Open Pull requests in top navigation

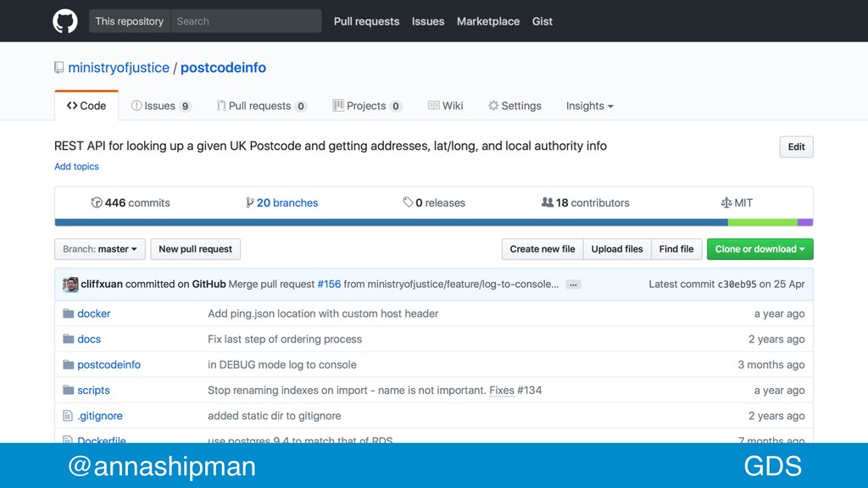pyautogui.click(x=366, y=21)
